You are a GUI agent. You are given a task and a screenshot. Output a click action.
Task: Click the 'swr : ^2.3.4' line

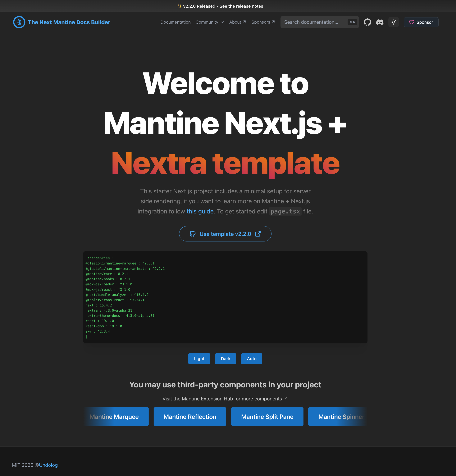pos(98,331)
